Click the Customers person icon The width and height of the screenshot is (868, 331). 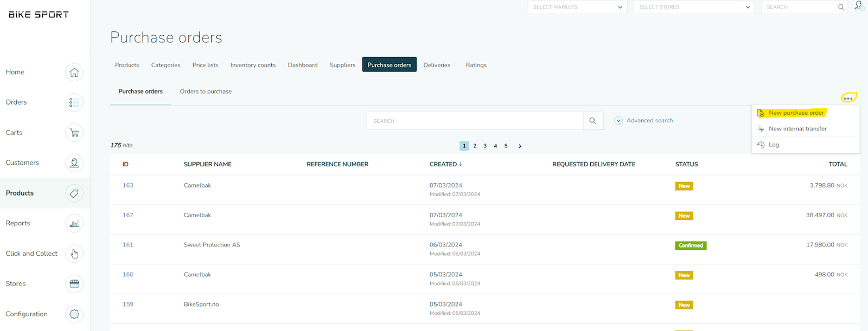pyautogui.click(x=74, y=163)
